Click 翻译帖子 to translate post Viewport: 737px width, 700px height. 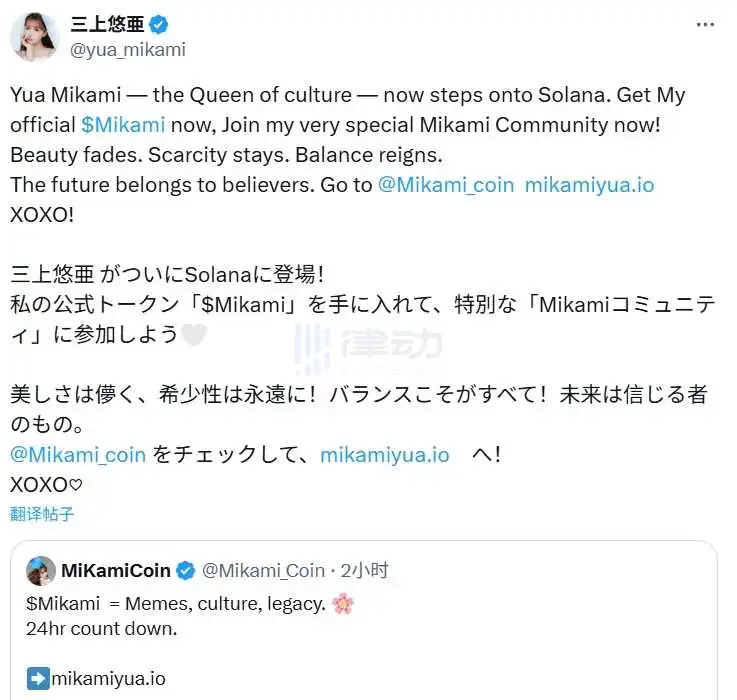(x=42, y=514)
